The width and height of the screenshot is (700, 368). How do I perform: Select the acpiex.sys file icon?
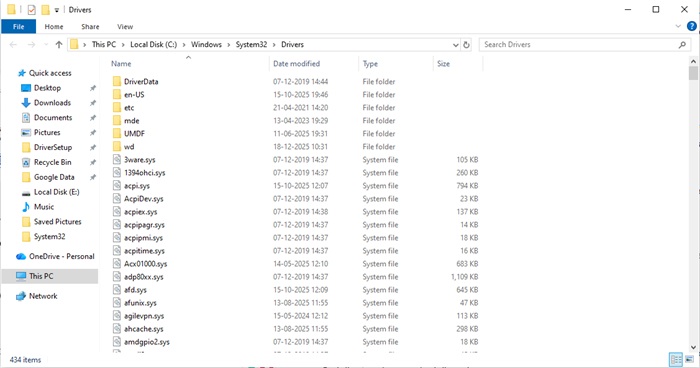tap(117, 211)
